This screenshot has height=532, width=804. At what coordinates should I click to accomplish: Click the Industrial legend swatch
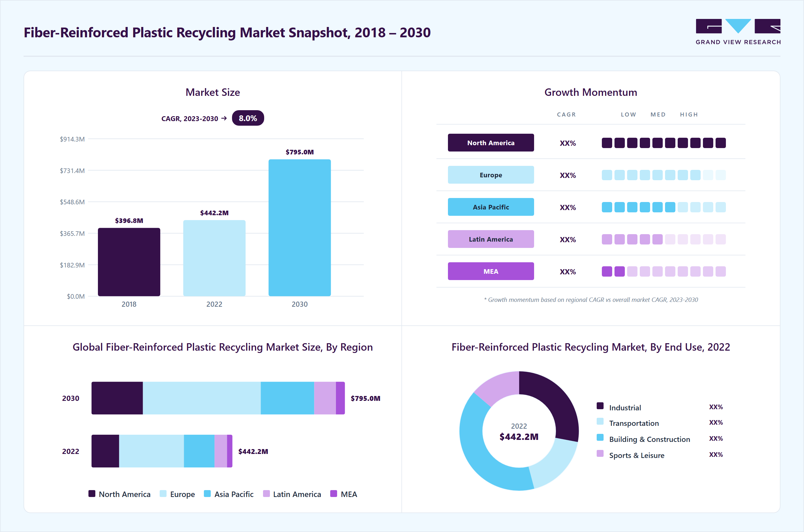click(600, 406)
